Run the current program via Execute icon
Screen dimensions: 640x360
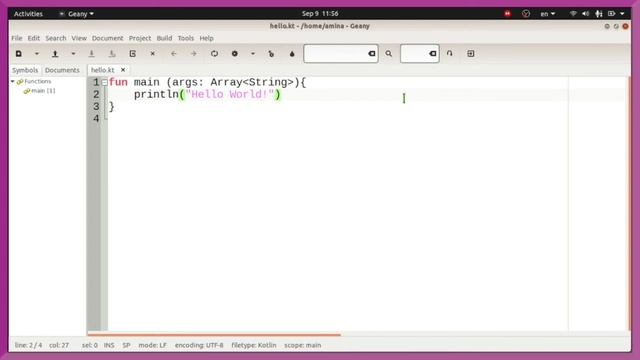pyautogui.click(x=271, y=53)
